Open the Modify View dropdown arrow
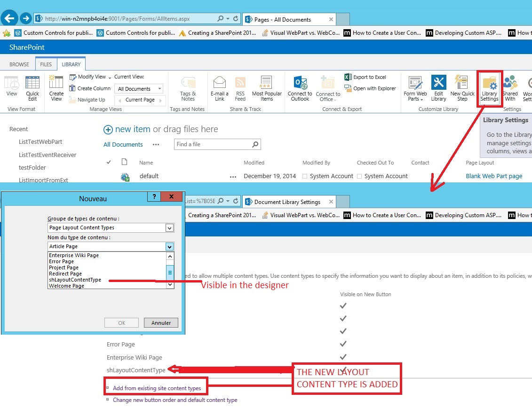532x408 pixels. point(110,78)
